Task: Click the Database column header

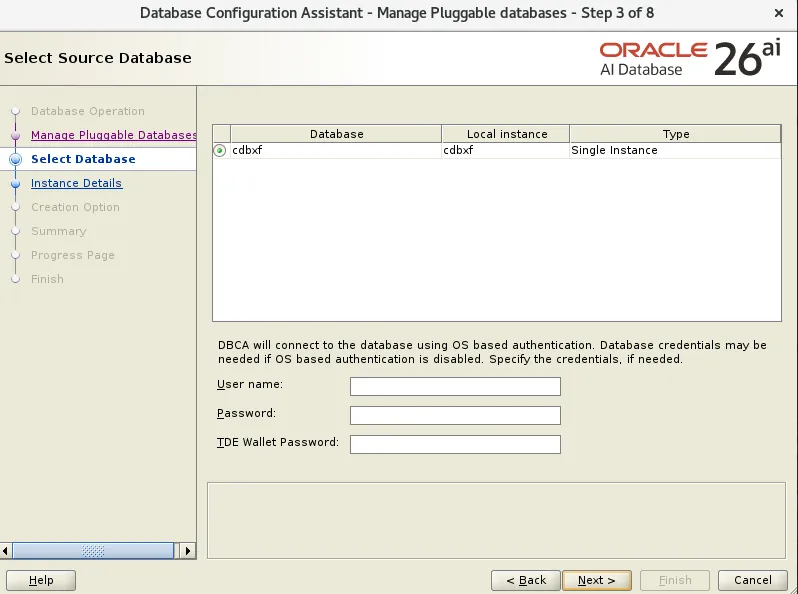Action: [336, 134]
